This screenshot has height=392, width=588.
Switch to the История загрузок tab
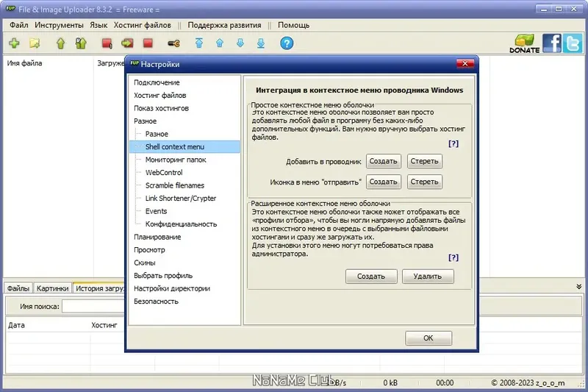[99, 288]
